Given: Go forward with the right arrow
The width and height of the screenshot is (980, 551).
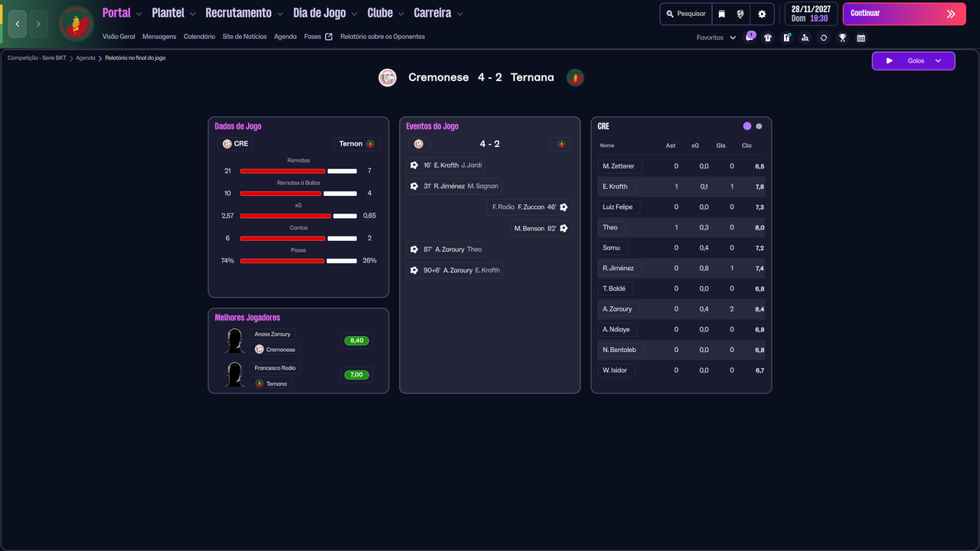Looking at the screenshot, I should (38, 24).
